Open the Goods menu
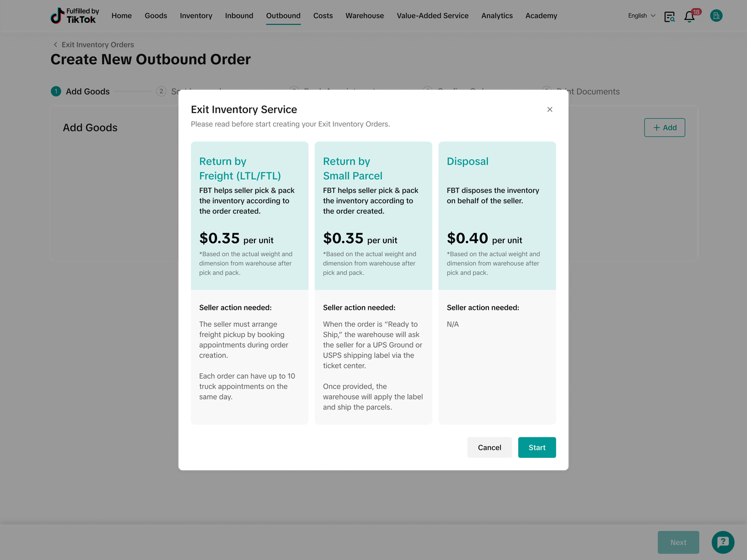 pyautogui.click(x=156, y=16)
